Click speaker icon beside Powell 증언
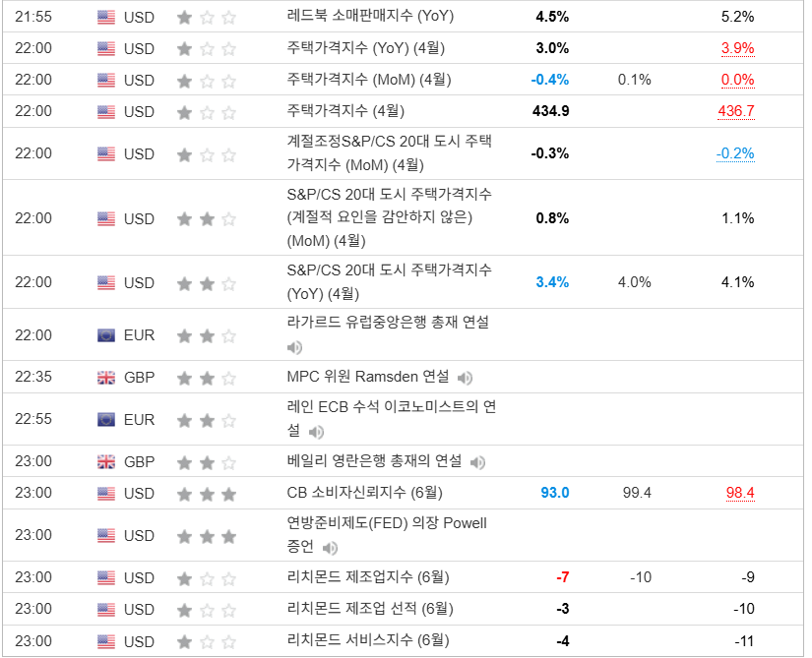Image resolution: width=812 pixels, height=658 pixels. click(330, 548)
